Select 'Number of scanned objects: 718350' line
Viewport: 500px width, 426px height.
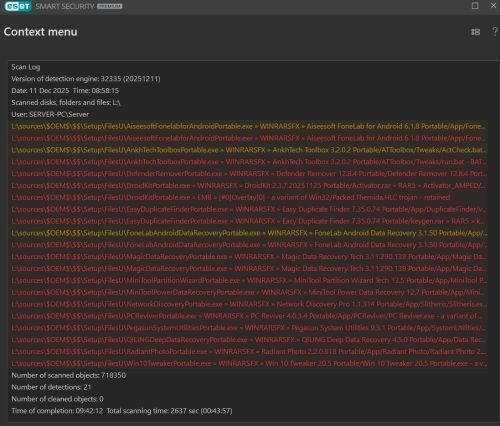[69, 375]
